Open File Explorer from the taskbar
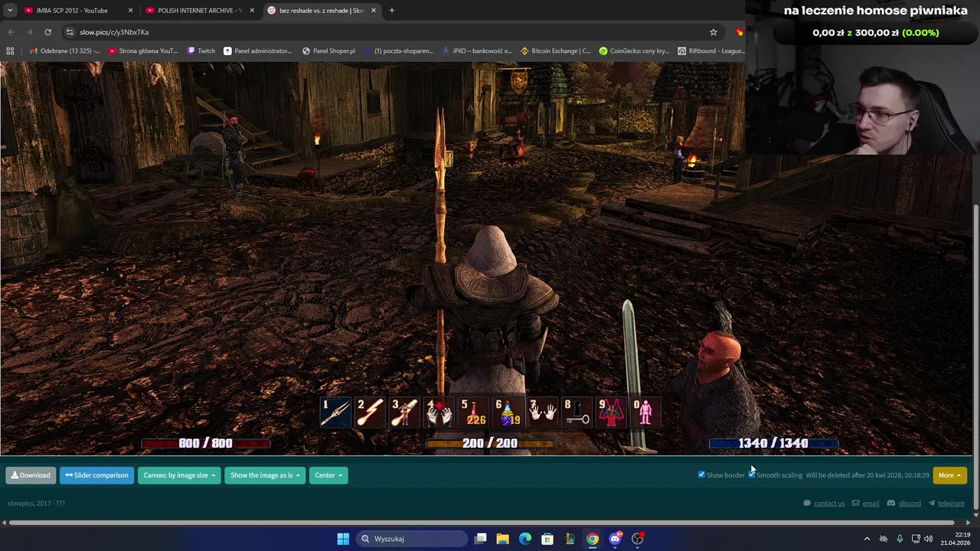Viewport: 980px width, 551px height. 502,539
